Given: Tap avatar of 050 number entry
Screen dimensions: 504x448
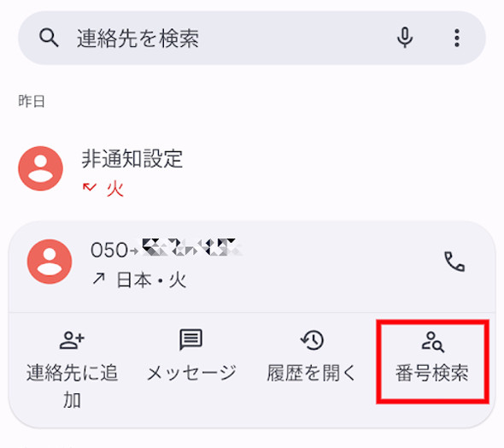Looking at the screenshot, I should coord(50,262).
